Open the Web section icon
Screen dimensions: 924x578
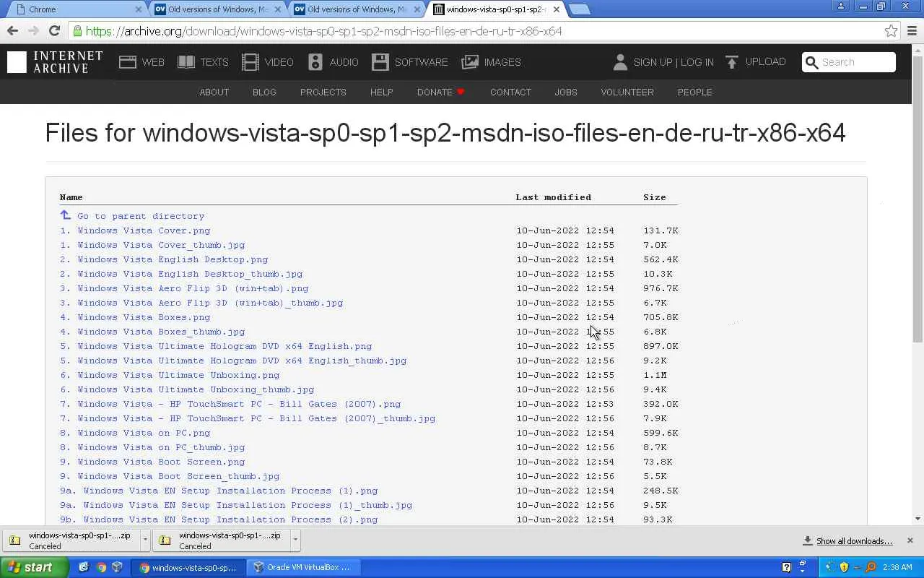[128, 62]
